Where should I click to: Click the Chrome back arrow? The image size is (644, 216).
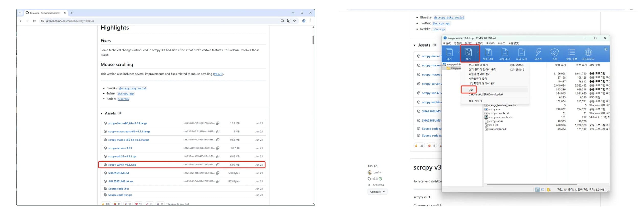[x=21, y=21]
